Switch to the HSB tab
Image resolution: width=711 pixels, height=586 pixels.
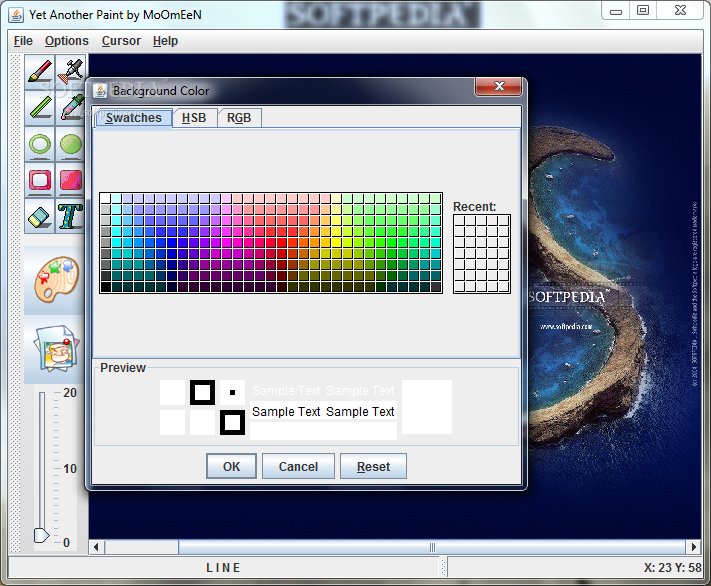pos(194,118)
